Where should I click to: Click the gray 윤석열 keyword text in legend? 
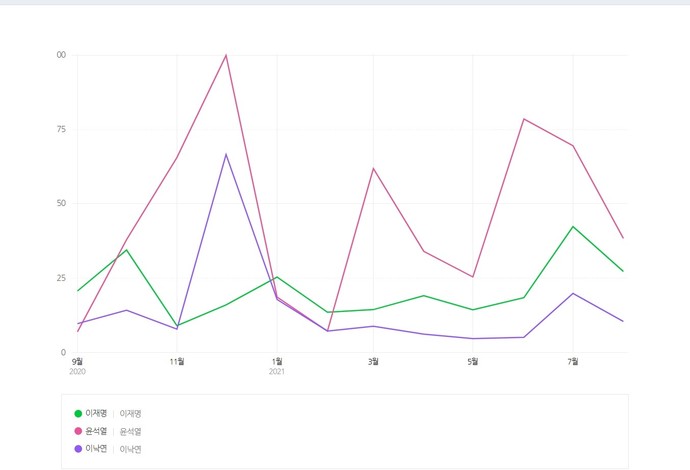point(131,431)
